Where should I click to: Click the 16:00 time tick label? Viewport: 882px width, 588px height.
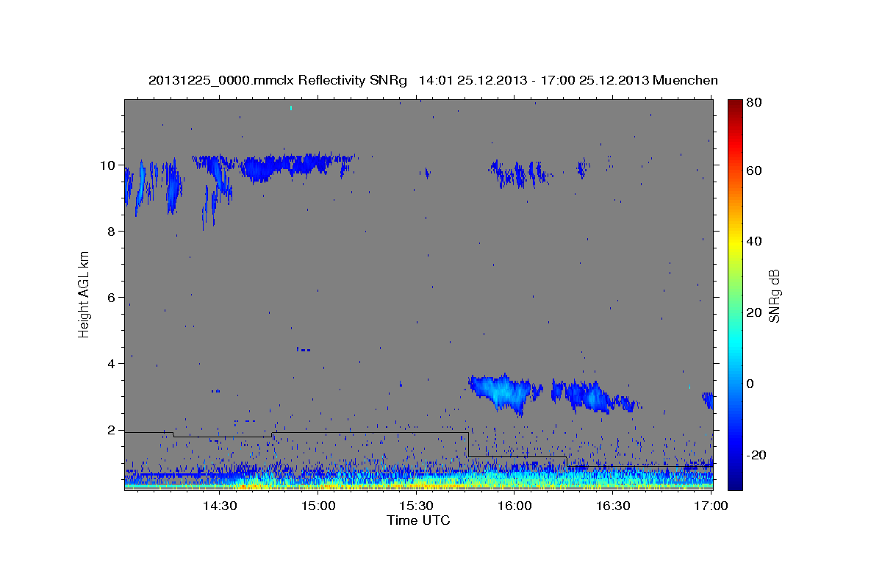(x=514, y=506)
